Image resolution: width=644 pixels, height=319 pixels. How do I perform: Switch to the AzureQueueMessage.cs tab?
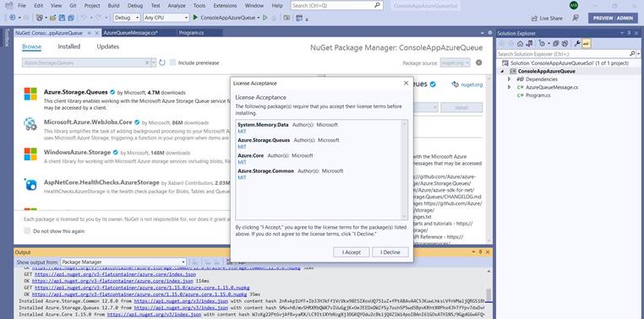point(131,33)
